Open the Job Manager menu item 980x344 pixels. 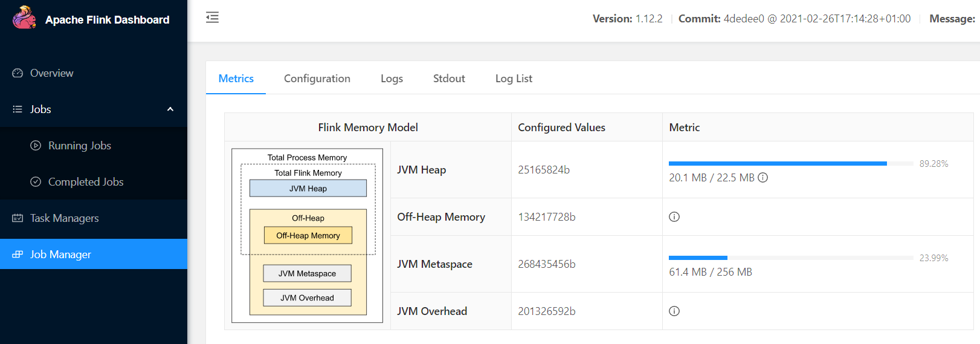(x=60, y=255)
